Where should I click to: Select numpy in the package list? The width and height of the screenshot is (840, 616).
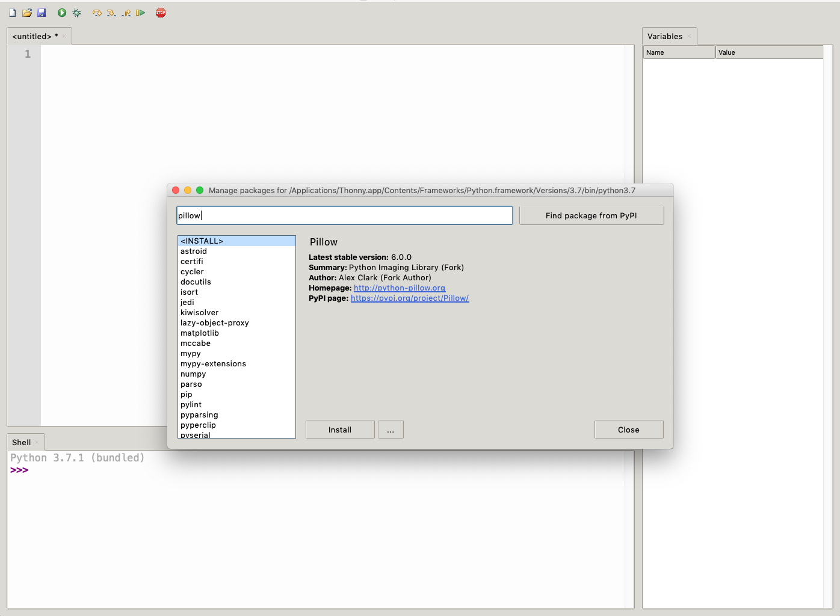(x=193, y=374)
